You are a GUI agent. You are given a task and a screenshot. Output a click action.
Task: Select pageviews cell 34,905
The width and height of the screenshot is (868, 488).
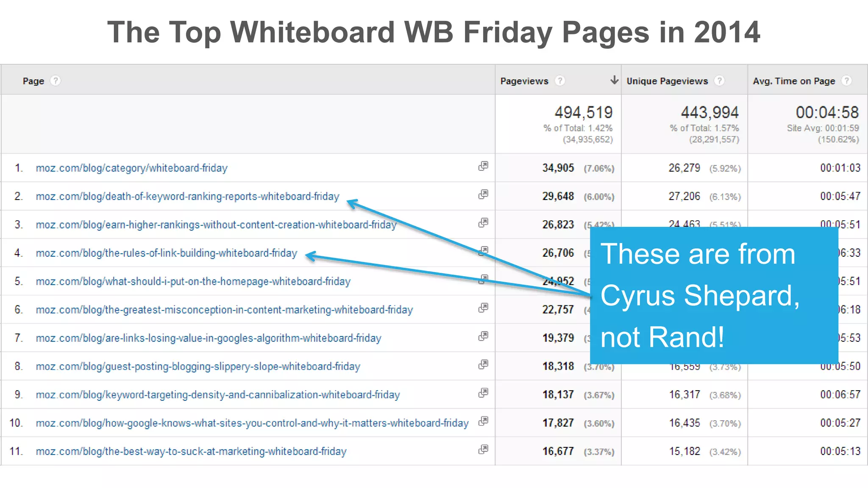pyautogui.click(x=558, y=168)
